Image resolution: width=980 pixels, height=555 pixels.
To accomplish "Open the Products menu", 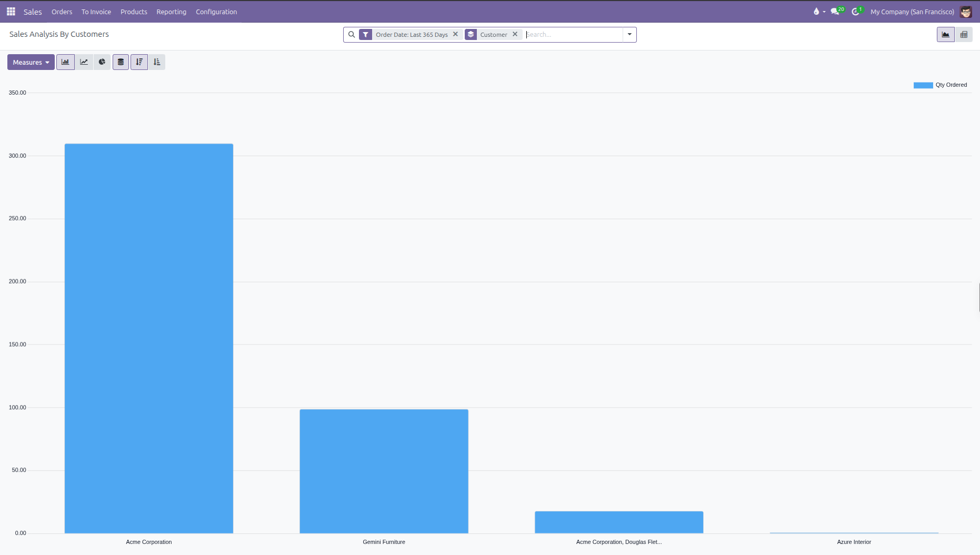I will [134, 12].
